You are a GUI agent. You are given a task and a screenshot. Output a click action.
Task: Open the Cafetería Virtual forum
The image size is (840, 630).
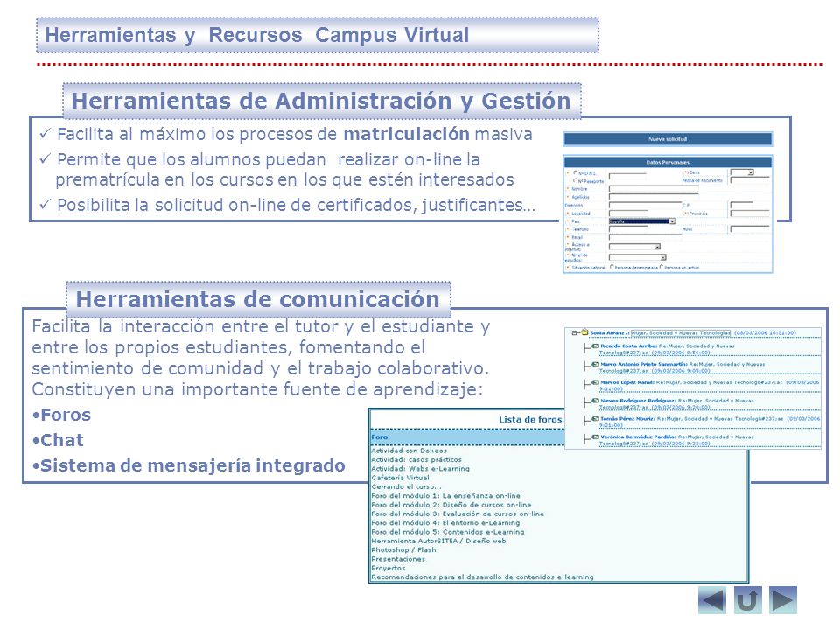pyautogui.click(x=400, y=478)
